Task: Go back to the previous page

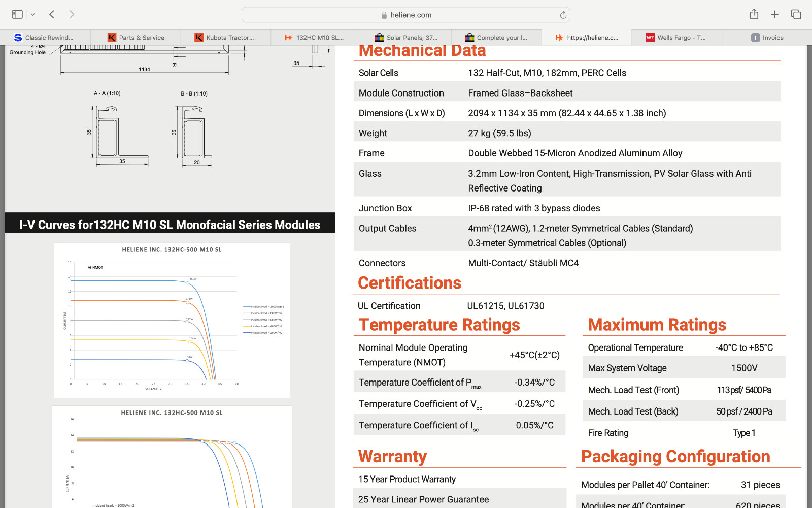Action: (x=52, y=14)
